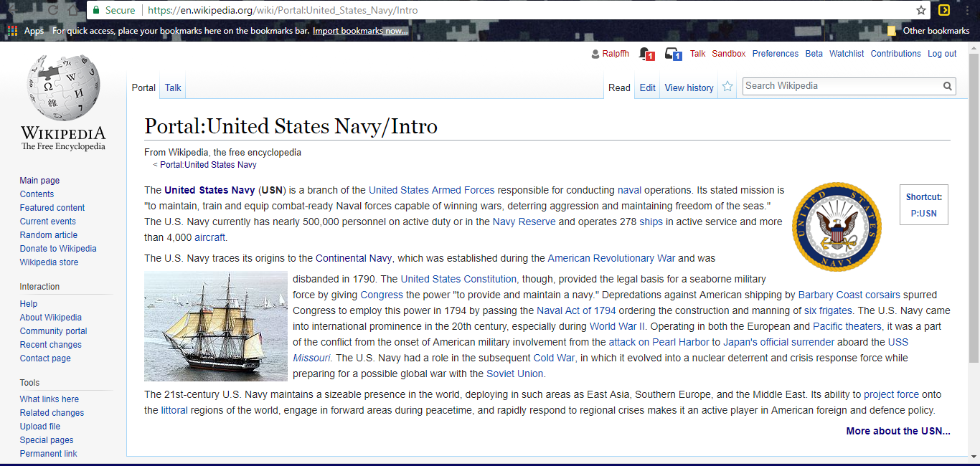The image size is (980, 466).
Task: Go to Main page in sidebar
Action: 39,181
